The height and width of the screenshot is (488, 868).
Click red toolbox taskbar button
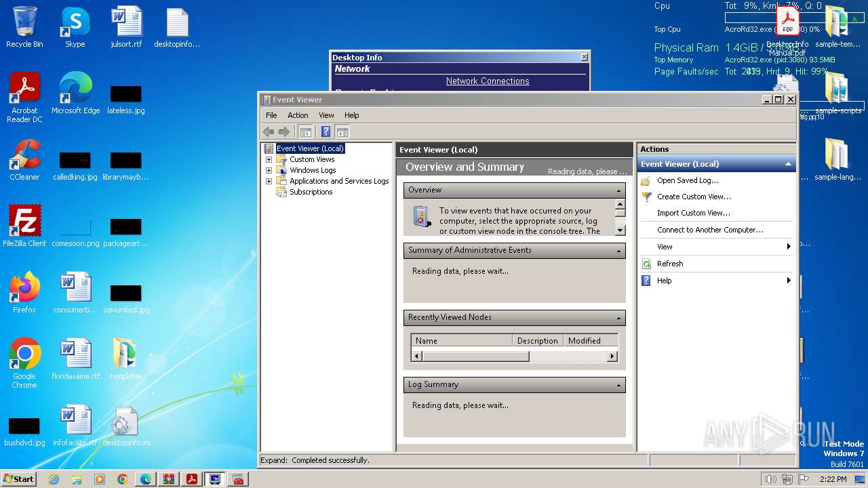(x=238, y=479)
